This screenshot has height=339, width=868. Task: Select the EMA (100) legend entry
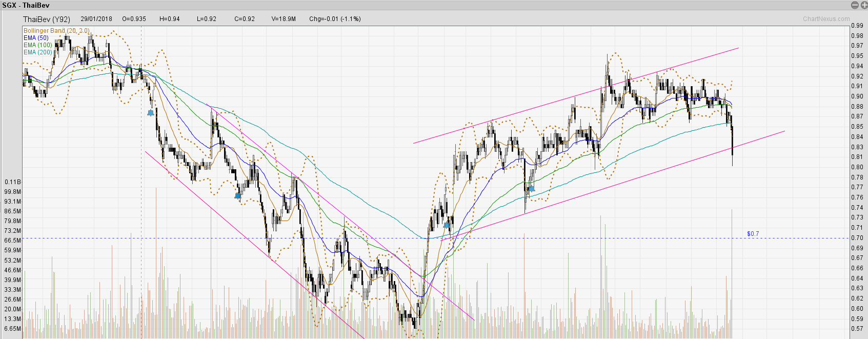click(37, 45)
